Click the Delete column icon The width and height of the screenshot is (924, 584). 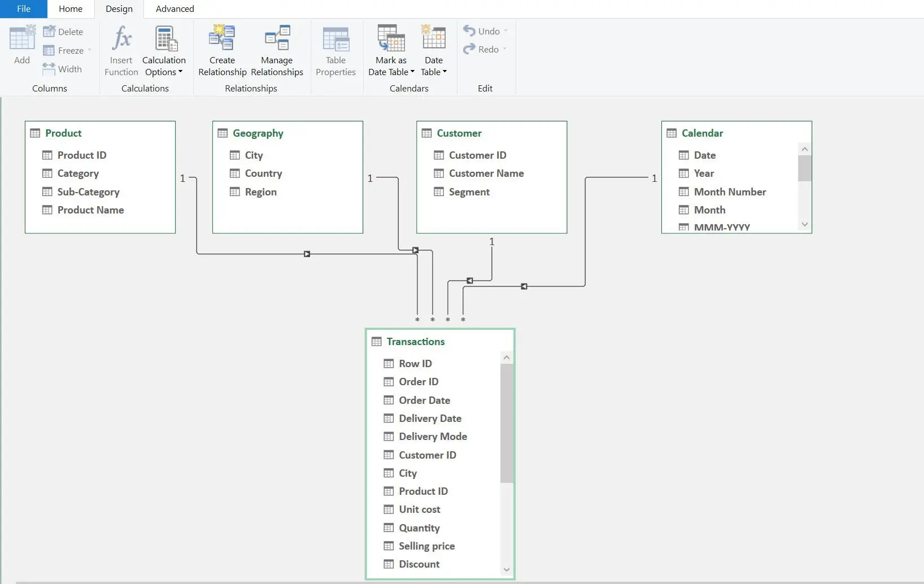click(49, 31)
